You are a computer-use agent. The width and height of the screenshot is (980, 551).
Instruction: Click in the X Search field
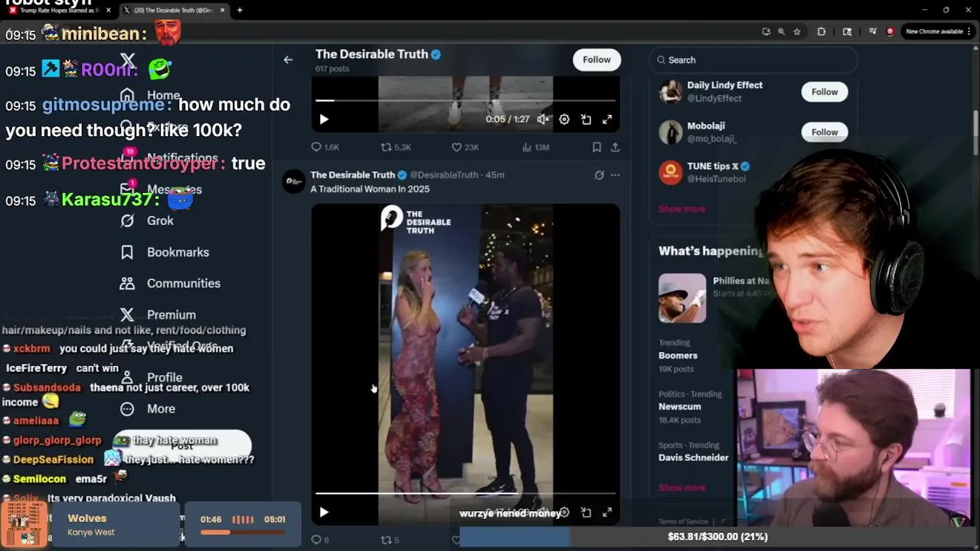753,60
